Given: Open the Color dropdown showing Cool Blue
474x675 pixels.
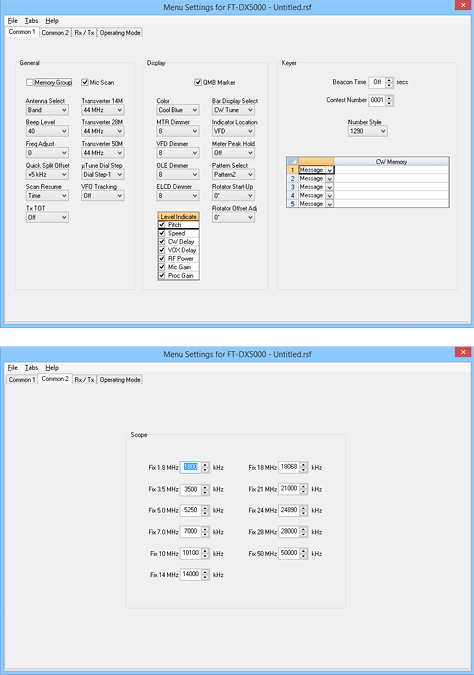Looking at the screenshot, I should (177, 110).
